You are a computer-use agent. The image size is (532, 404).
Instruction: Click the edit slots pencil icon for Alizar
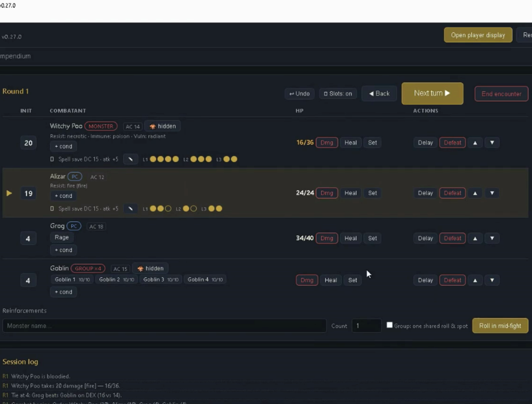(x=130, y=208)
